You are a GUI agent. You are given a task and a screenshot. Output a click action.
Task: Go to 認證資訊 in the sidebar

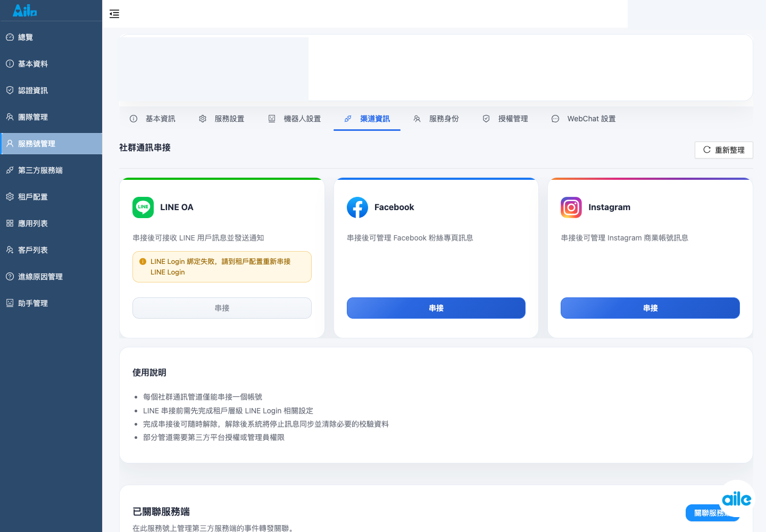(51, 90)
